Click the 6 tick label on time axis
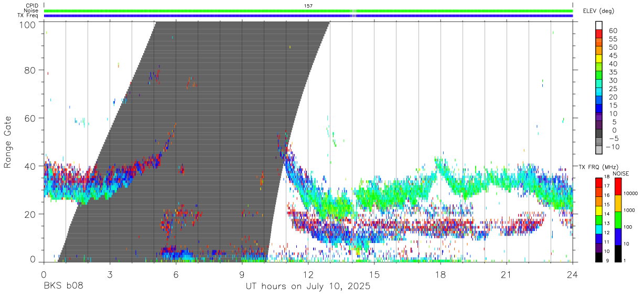The width and height of the screenshot is (644, 297). [176, 274]
